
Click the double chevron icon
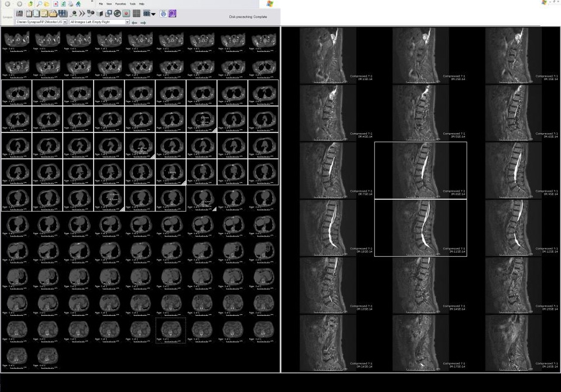(82, 14)
